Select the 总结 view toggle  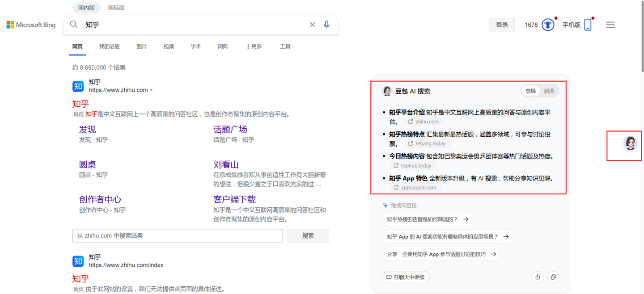click(x=531, y=91)
